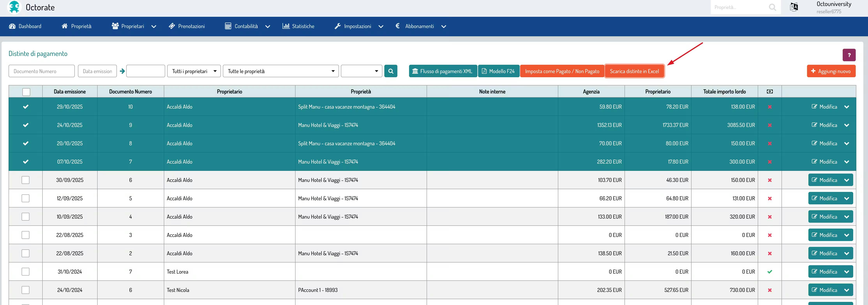Screen dimensions: 868x305
Task: Click the teal magnifier search filter button
Action: pos(391,71)
